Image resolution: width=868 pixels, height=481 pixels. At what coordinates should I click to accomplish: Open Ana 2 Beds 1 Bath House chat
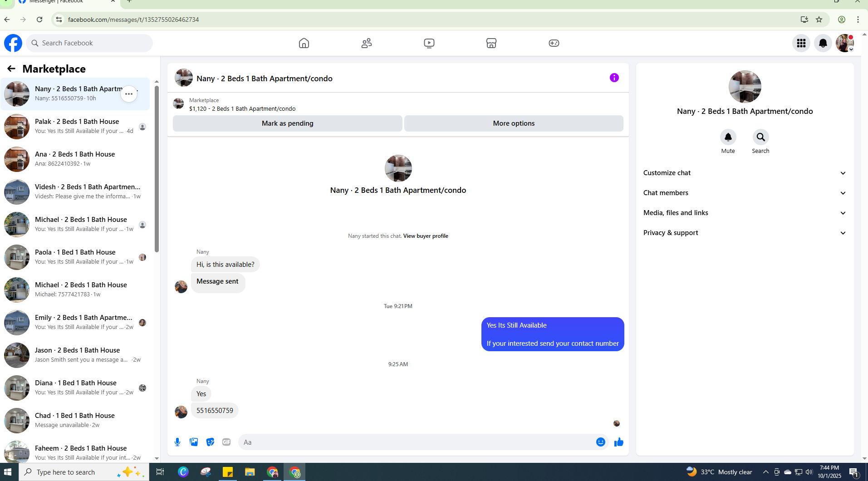pos(75,159)
